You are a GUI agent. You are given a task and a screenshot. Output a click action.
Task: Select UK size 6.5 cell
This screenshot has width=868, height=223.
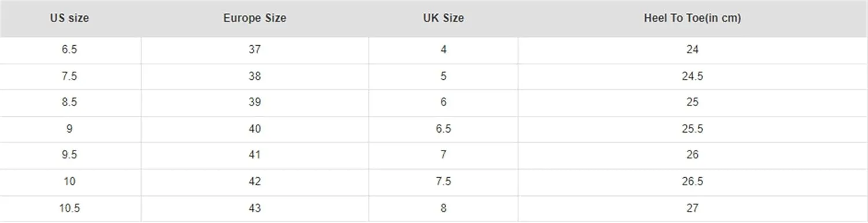443,129
